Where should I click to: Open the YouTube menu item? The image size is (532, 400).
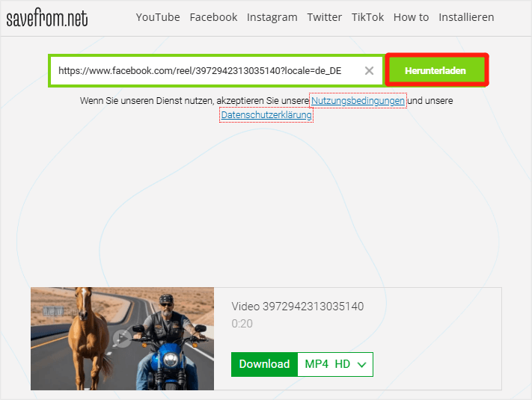[x=158, y=17]
